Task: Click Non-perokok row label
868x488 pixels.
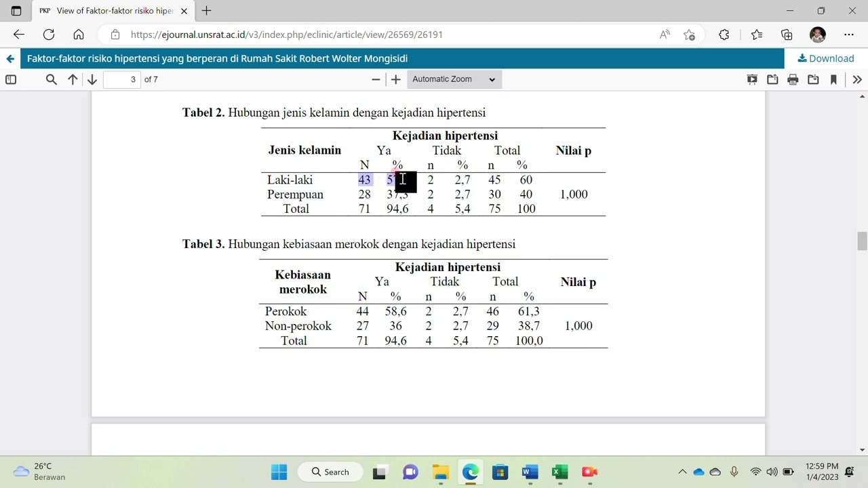Action: point(298,326)
